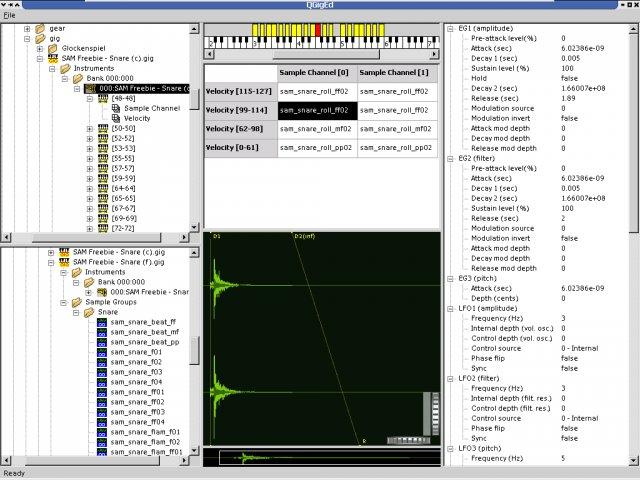The height and width of the screenshot is (480, 640).
Task: Open the File menu
Action: click(9, 16)
